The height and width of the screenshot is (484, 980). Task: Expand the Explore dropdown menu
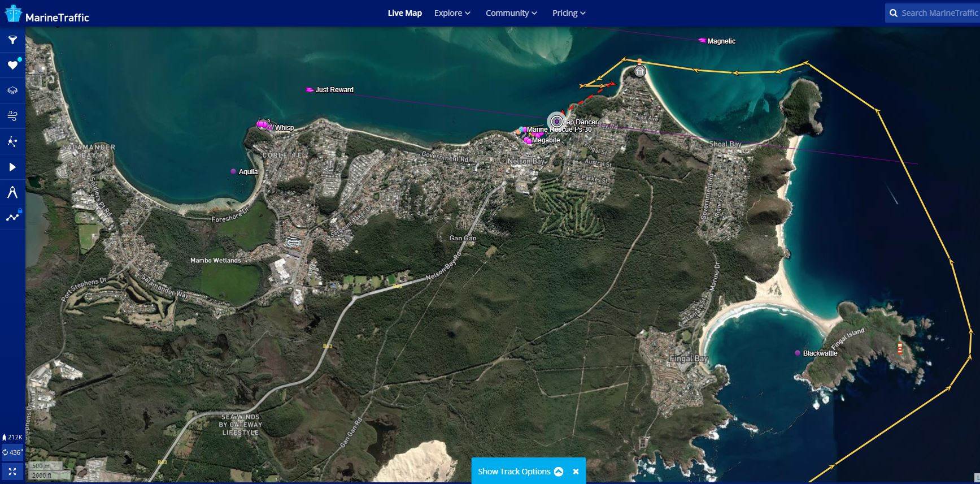pyautogui.click(x=452, y=13)
